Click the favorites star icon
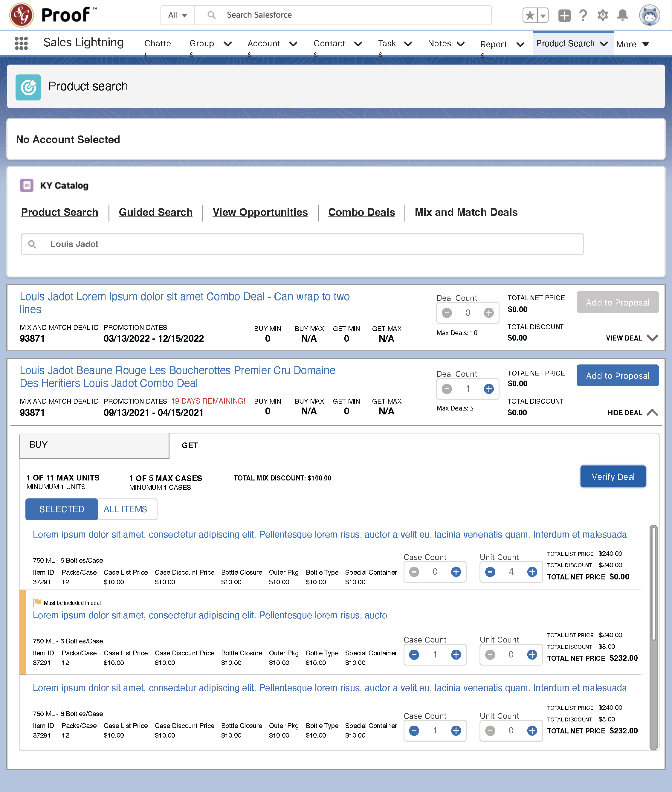This screenshot has width=672, height=792. 529,15
